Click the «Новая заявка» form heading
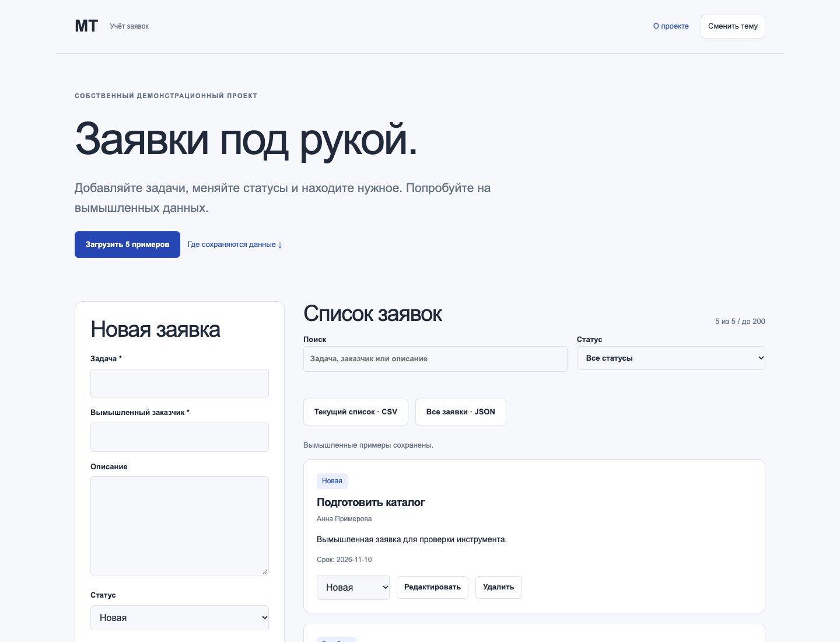 pos(155,330)
